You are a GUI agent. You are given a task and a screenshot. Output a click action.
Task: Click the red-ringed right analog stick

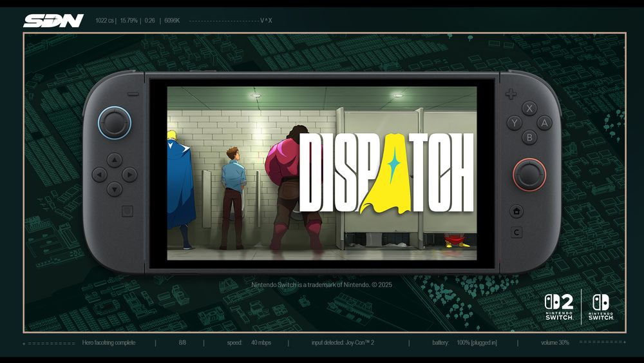point(529,175)
